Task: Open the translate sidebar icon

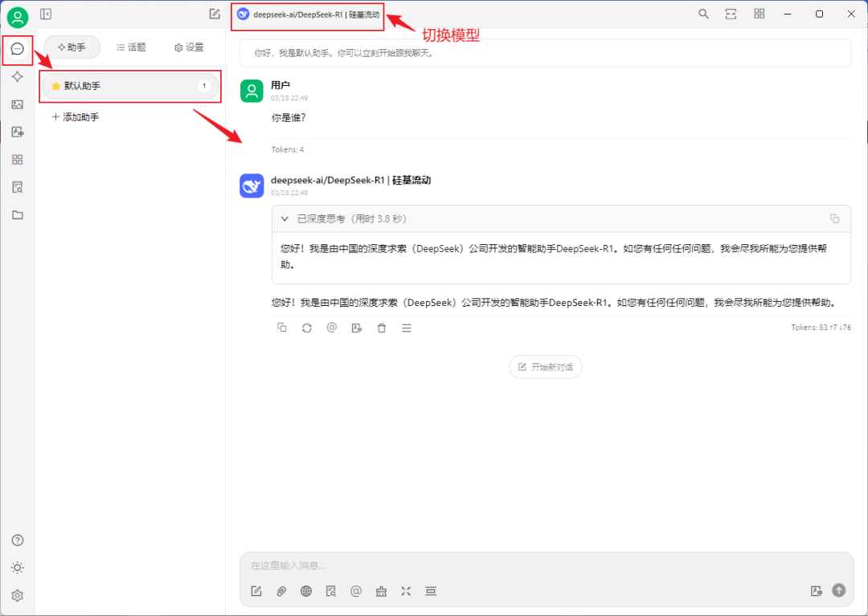Action: (18, 132)
